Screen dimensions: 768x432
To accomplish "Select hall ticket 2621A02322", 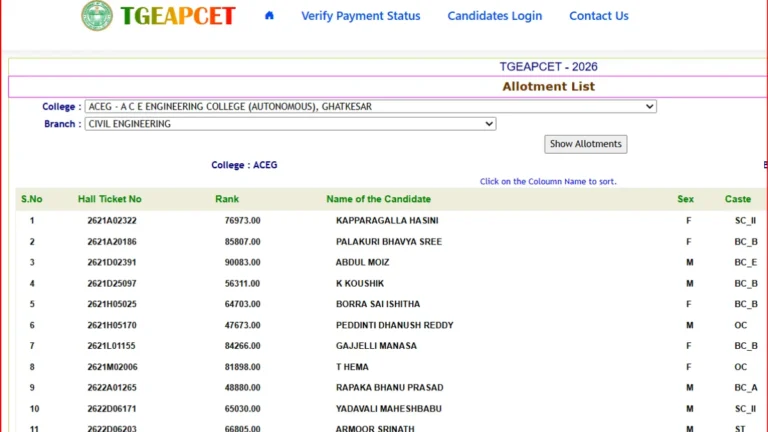I will pos(112,220).
